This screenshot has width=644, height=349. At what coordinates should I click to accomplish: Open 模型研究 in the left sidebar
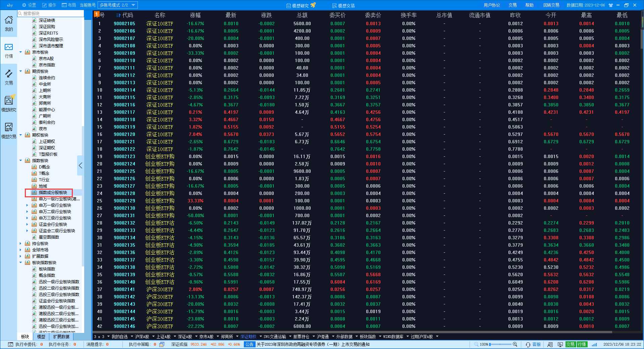9,104
